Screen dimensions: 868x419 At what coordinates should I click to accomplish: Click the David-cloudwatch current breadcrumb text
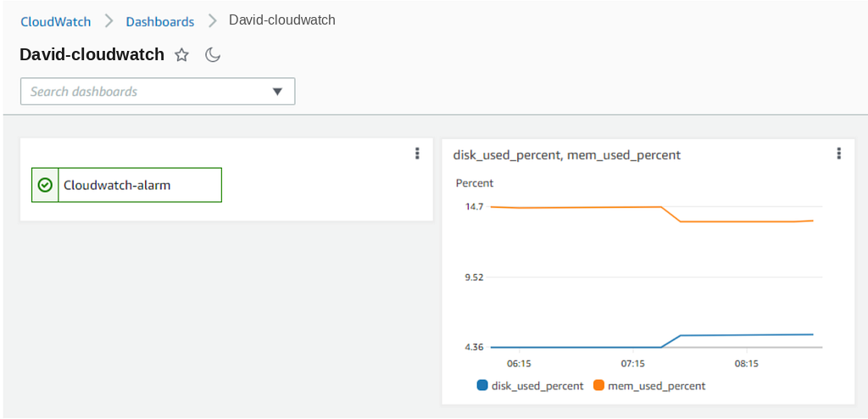(282, 21)
